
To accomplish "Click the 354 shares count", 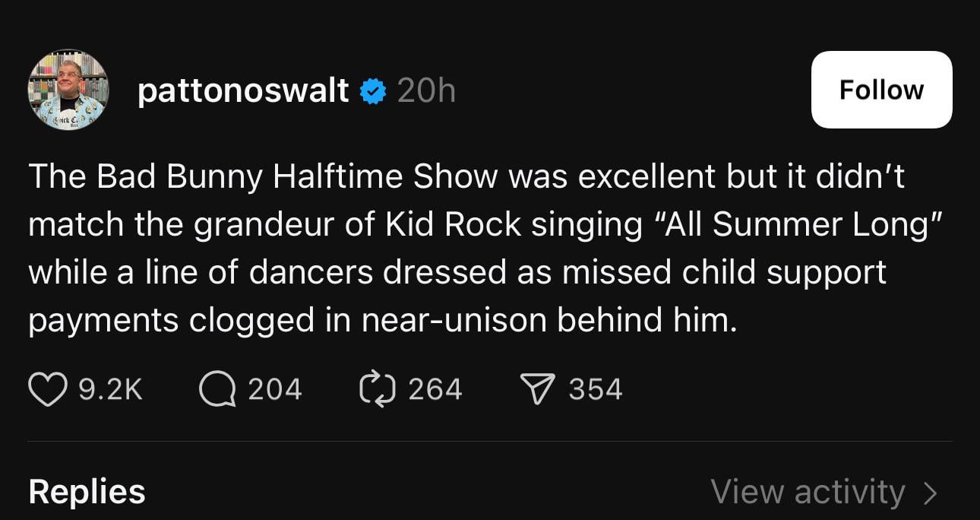I will pos(596,389).
